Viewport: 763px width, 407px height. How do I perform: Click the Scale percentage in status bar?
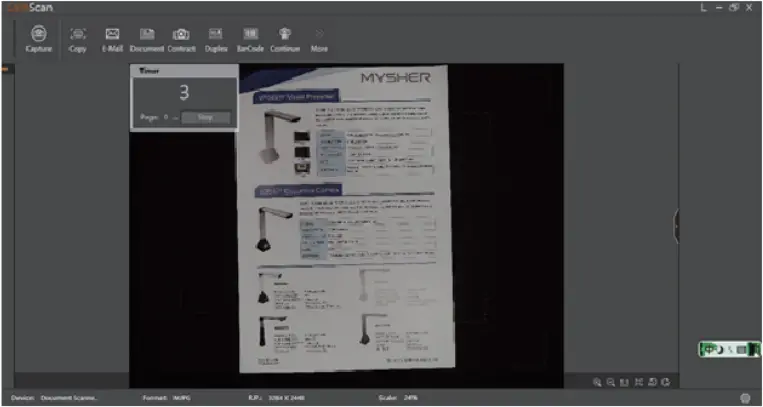tap(411, 398)
